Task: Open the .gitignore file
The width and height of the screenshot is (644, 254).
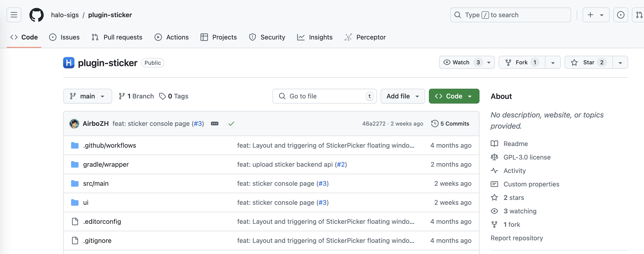Action: 97,240
